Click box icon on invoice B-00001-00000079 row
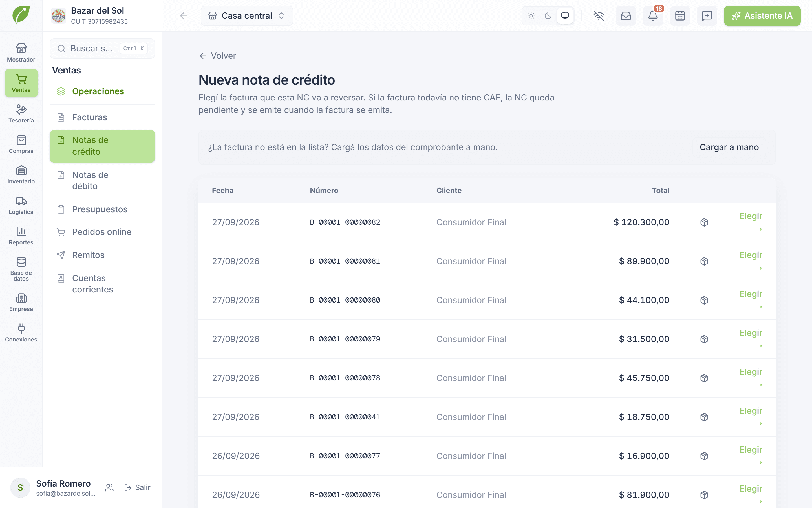 pos(704,339)
